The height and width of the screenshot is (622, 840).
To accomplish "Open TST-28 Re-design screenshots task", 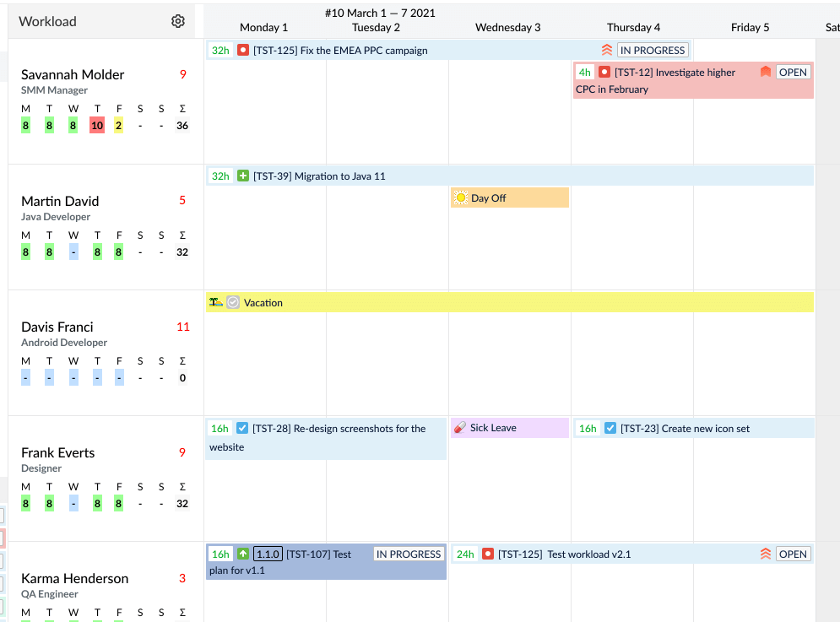I will pos(326,438).
